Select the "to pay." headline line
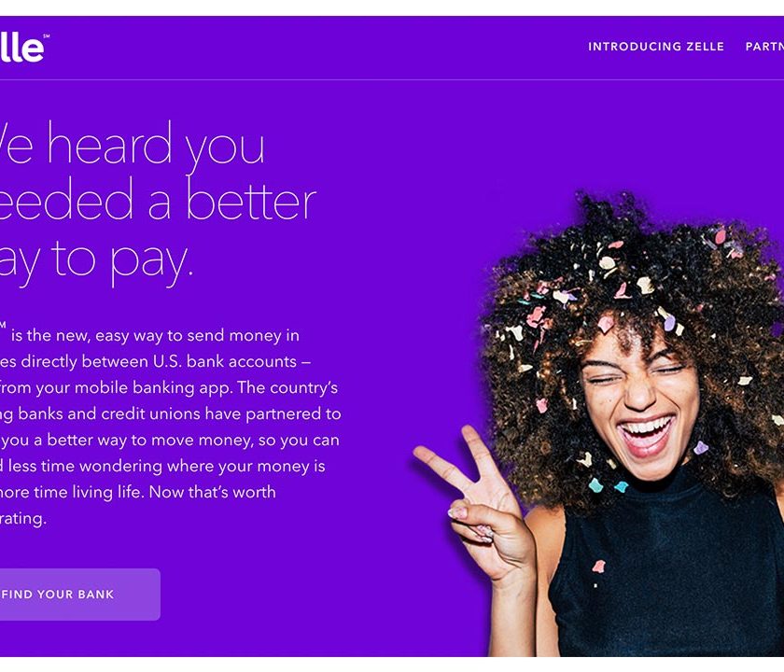This screenshot has height=672, width=784. (122, 259)
